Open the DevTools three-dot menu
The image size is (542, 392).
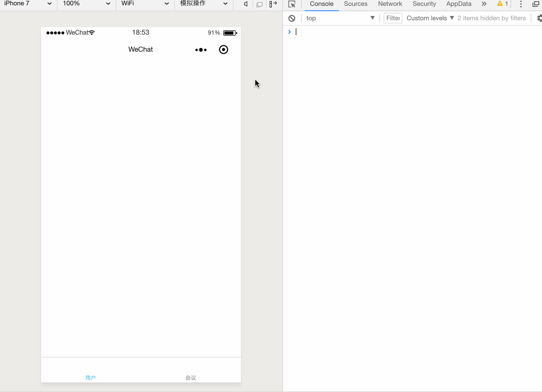click(521, 4)
